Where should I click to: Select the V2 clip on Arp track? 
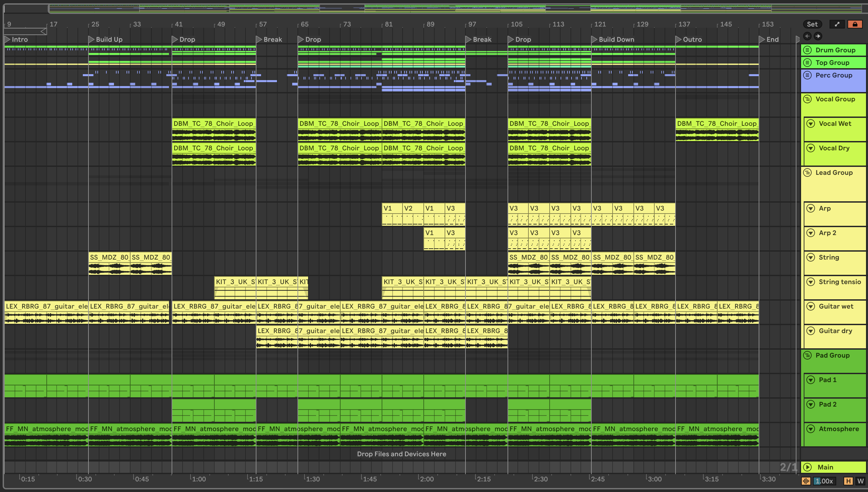(x=413, y=214)
